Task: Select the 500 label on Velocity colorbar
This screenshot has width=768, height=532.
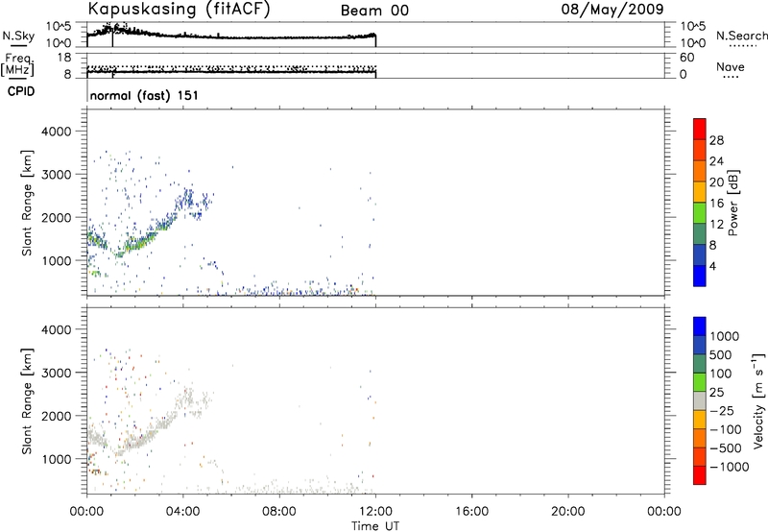Action: (721, 354)
